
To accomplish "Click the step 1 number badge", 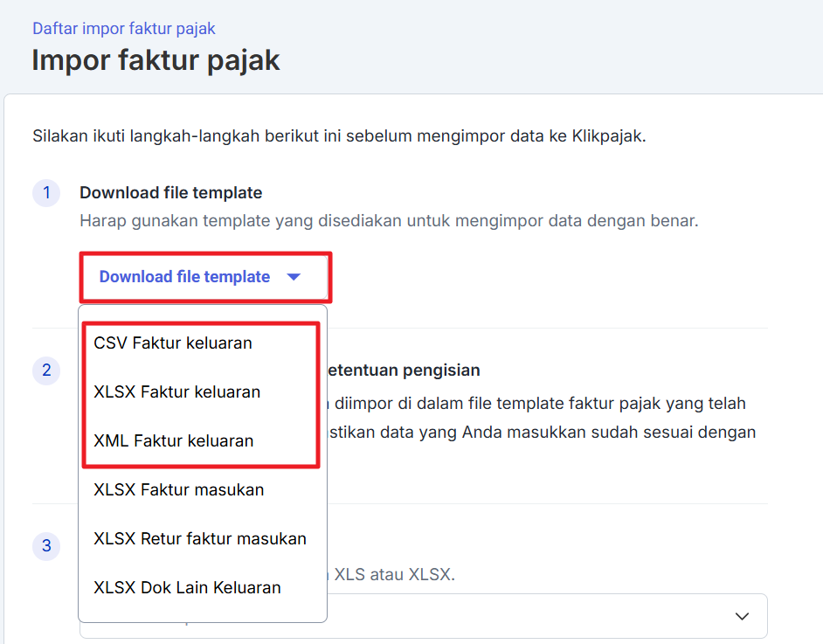I will click(x=46, y=193).
